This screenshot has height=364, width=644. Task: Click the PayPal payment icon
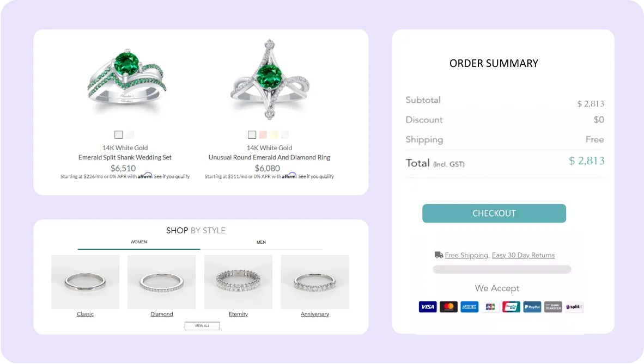(532, 306)
